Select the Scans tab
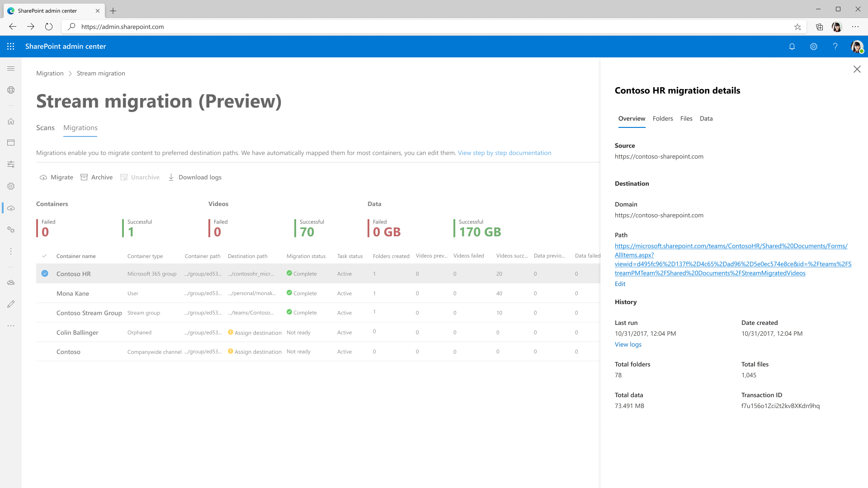Viewport: 868px width, 488px height. (45, 127)
